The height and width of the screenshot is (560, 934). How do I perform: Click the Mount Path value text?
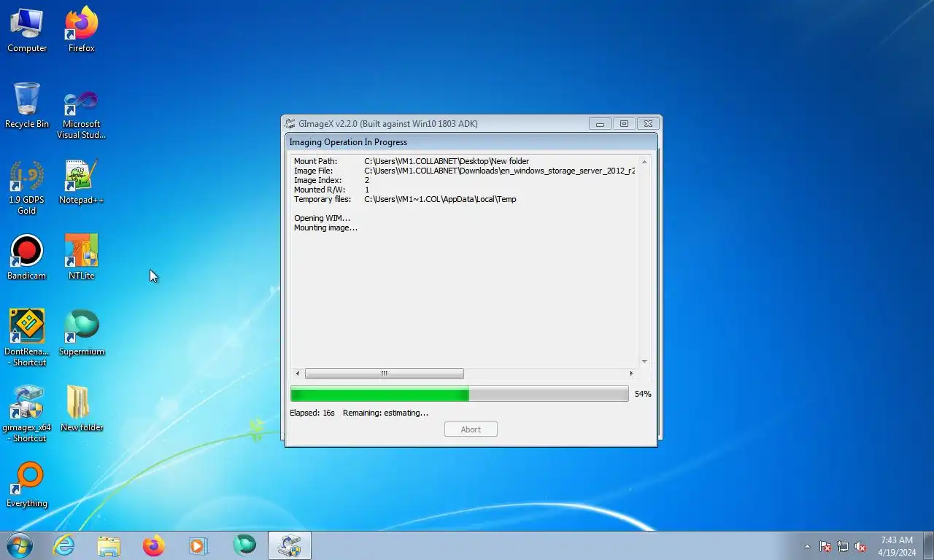(447, 161)
